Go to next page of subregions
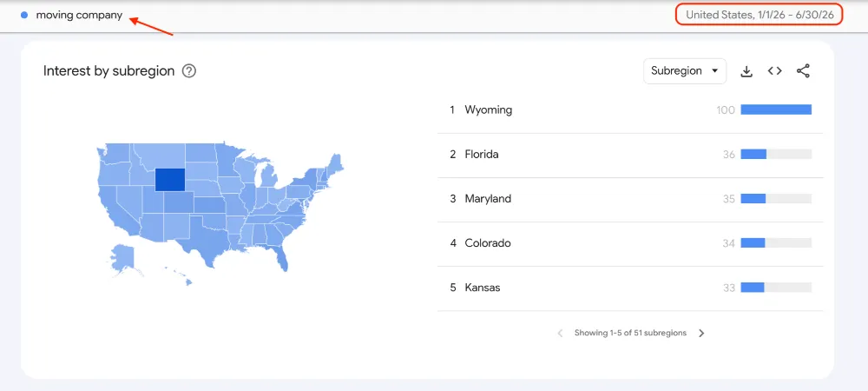The image size is (868, 391). pos(701,333)
